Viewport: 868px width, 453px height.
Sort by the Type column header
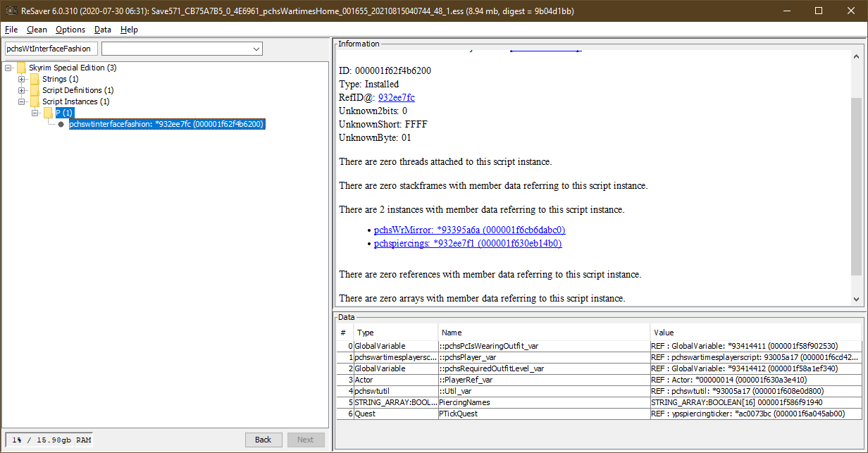[396, 333]
